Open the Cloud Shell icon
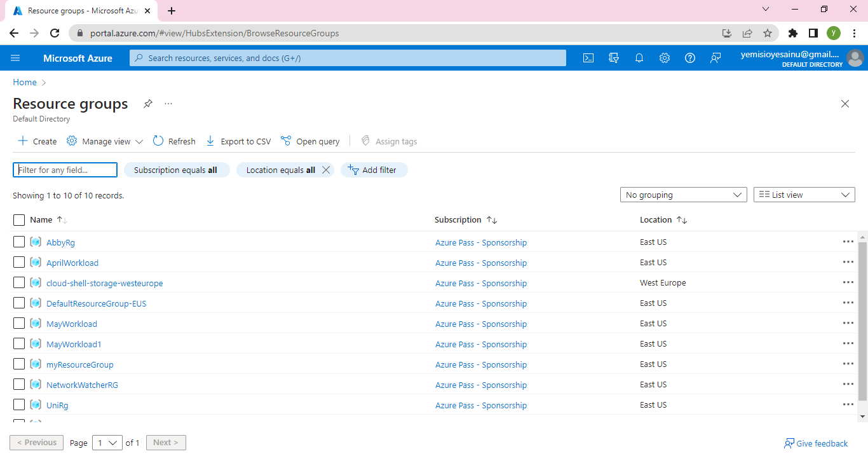This screenshot has height=463, width=868. [588, 58]
